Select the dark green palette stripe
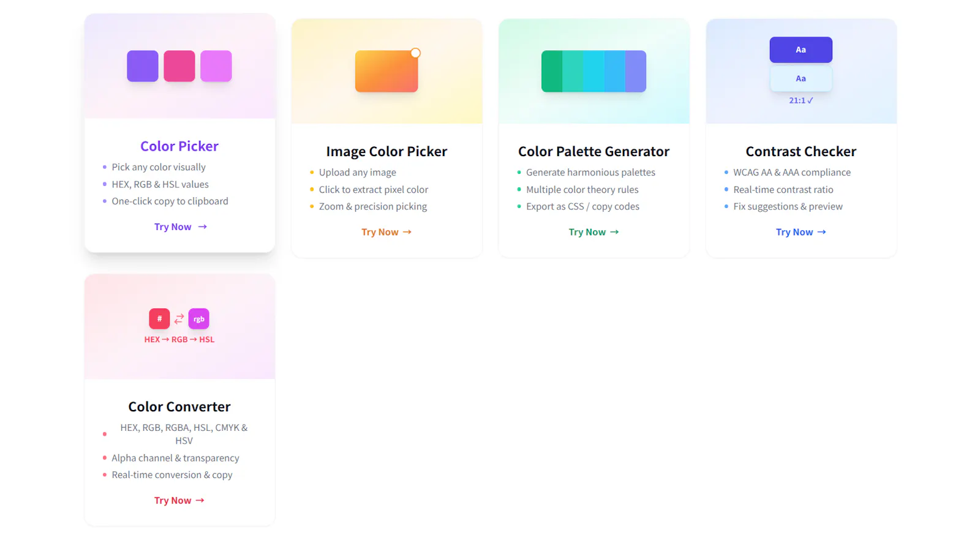980x541 pixels. pyautogui.click(x=552, y=71)
